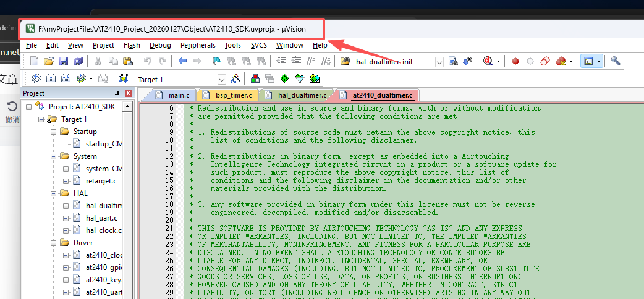Pin the Project panel with the pushpin

117,93
